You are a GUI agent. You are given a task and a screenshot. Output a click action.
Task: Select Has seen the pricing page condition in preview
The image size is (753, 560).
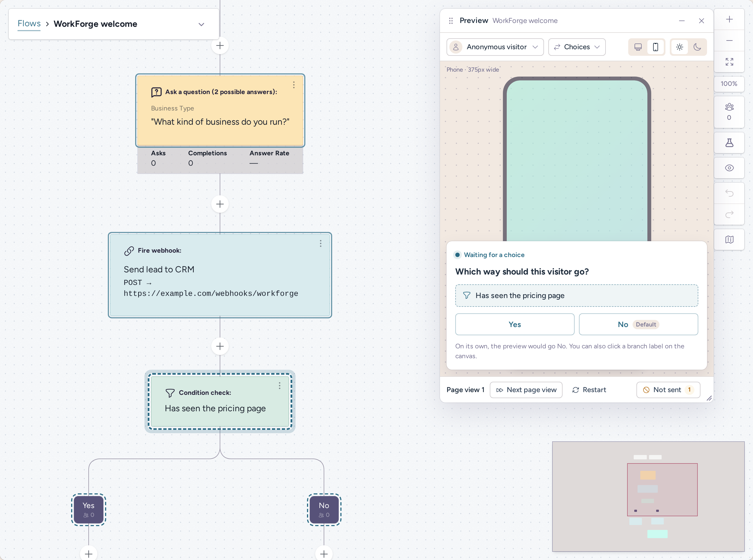pos(577,296)
